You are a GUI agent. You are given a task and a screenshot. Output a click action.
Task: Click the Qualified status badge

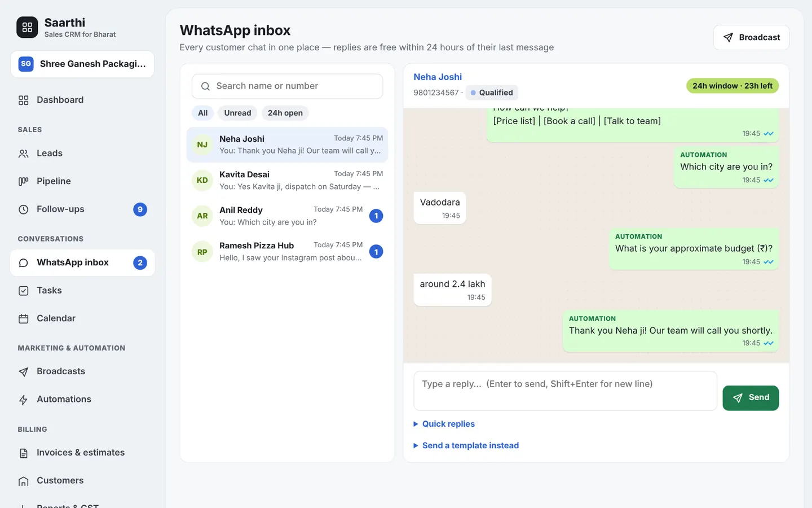click(x=492, y=93)
